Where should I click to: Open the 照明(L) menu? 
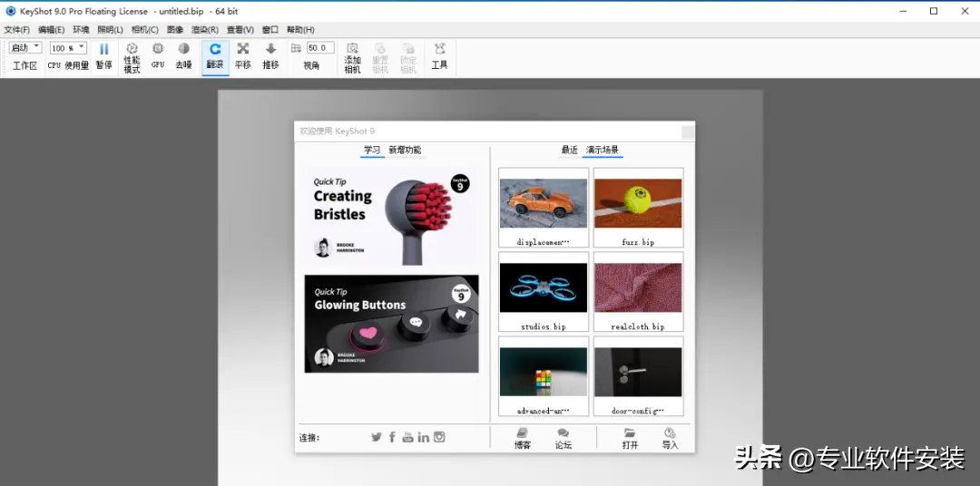pos(110,30)
